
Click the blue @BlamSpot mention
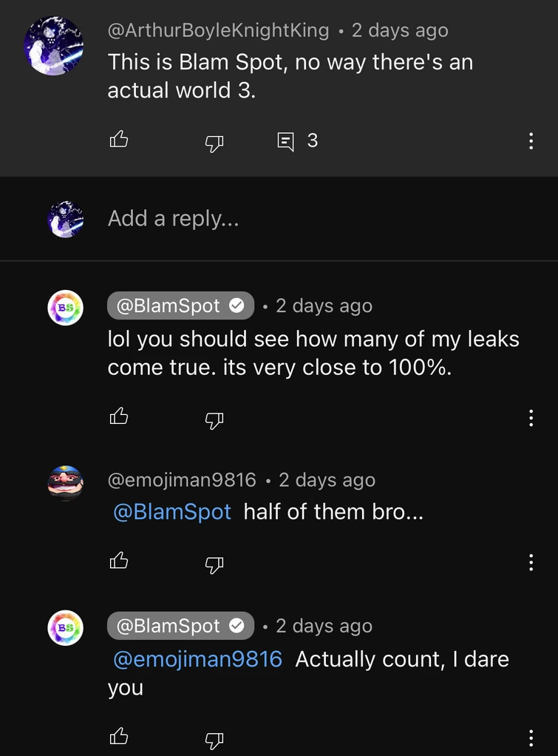tap(172, 511)
